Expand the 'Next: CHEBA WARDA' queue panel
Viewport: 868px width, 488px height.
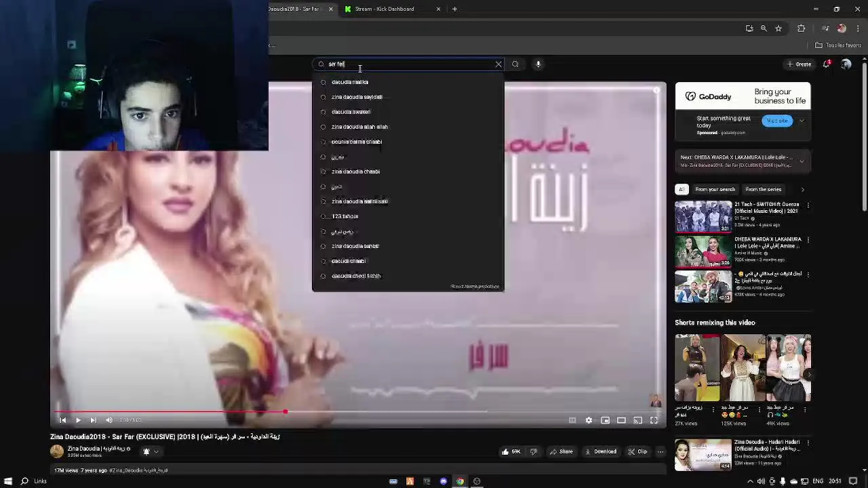click(x=802, y=161)
